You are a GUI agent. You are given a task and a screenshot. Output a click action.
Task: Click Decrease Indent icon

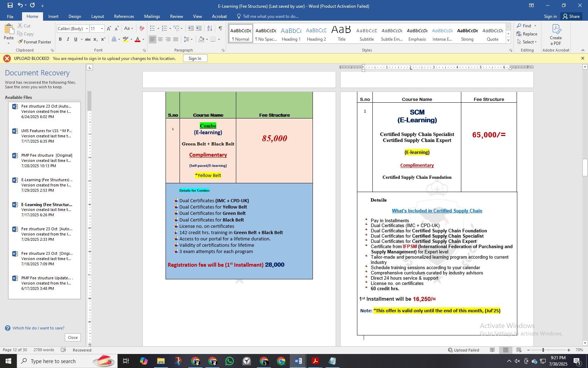click(x=191, y=29)
